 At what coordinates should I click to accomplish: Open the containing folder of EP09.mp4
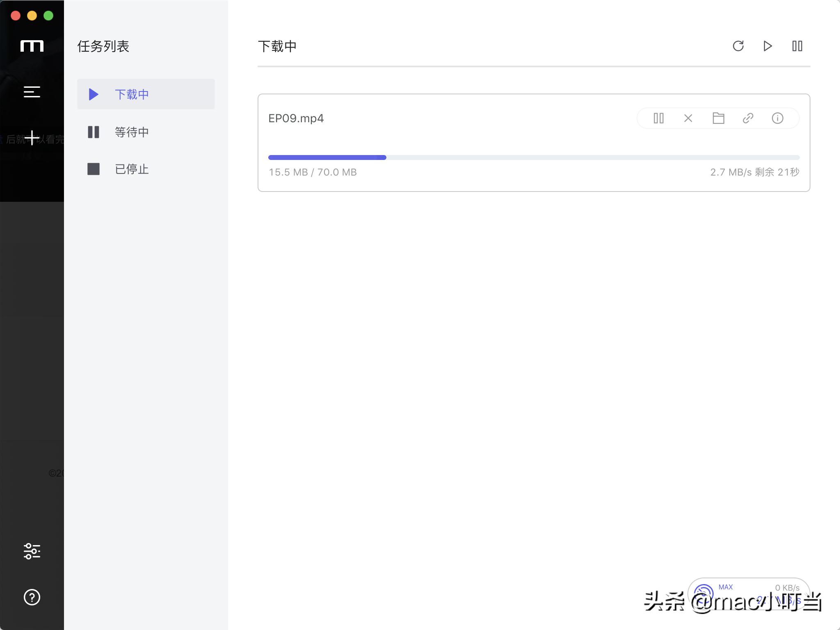718,118
